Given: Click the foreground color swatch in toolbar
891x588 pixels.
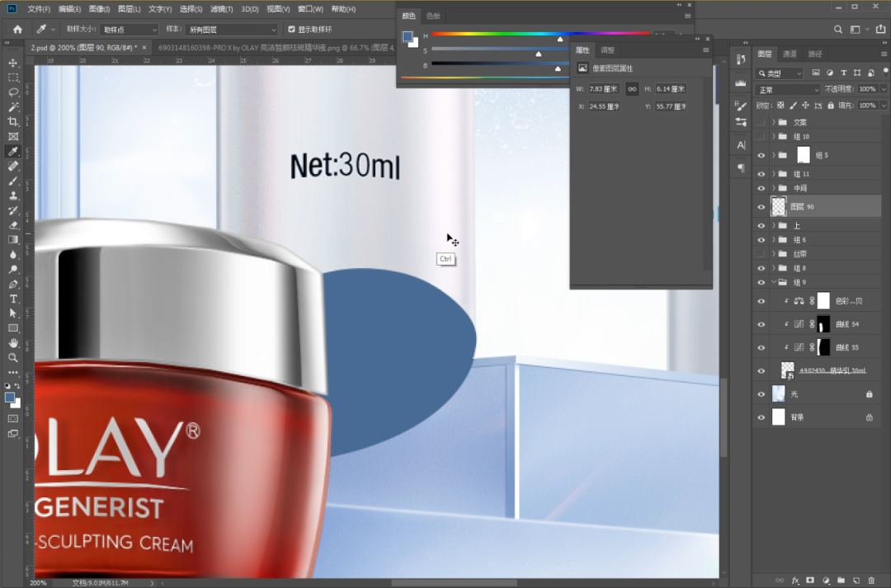Looking at the screenshot, I should click(10, 397).
